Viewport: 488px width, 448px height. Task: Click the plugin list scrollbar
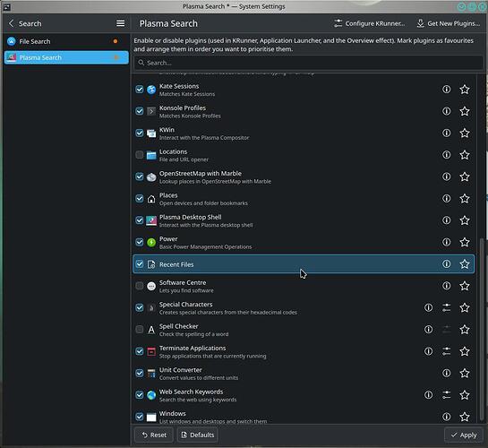[482, 329]
